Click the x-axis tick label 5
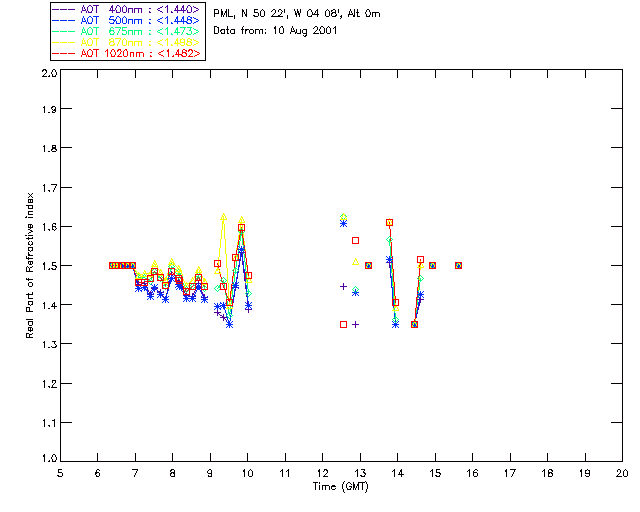 point(60,473)
